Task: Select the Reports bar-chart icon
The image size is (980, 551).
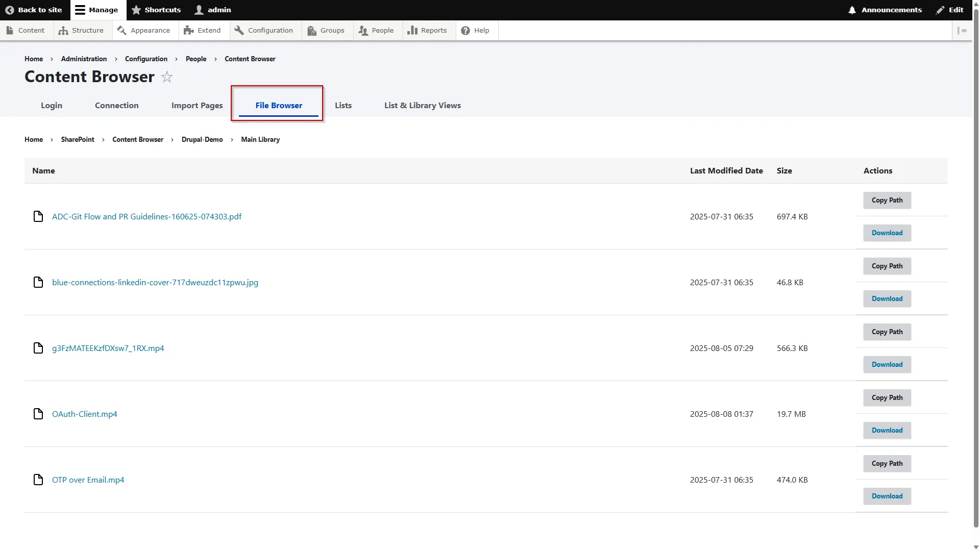Action: (412, 30)
